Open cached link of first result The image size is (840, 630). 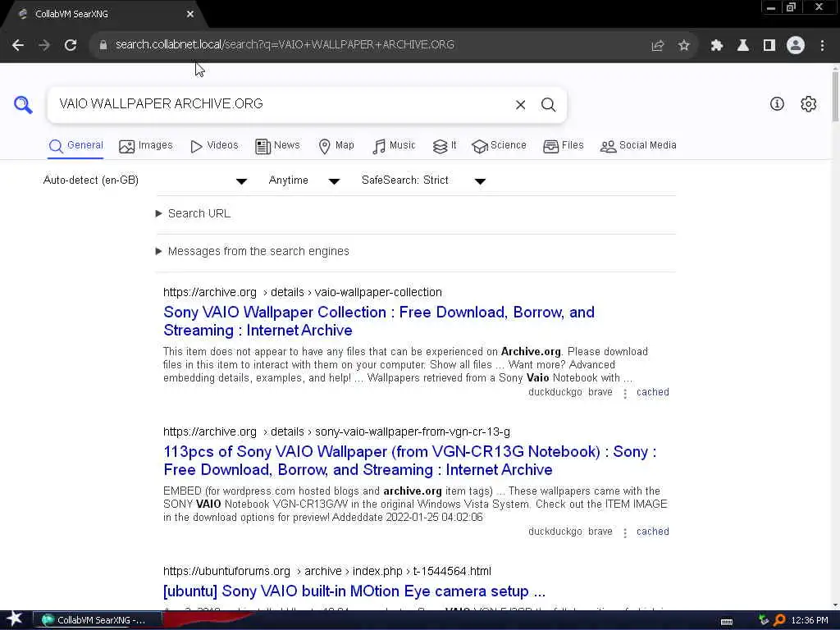tap(652, 392)
